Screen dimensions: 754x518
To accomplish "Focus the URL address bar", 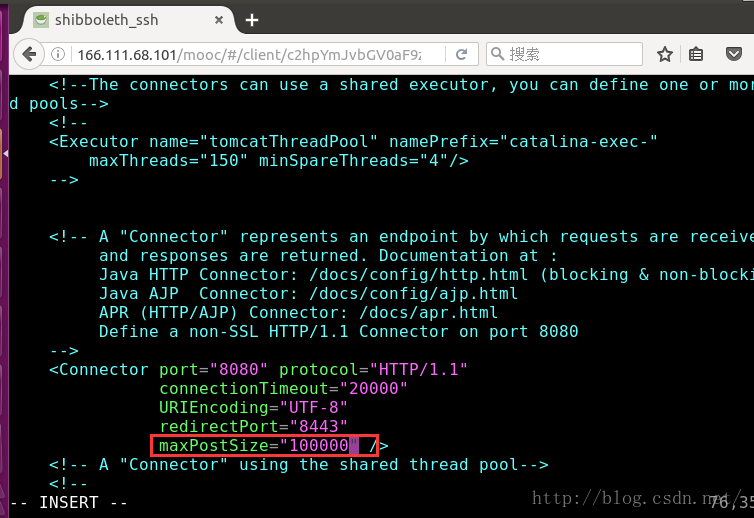I will (258, 54).
